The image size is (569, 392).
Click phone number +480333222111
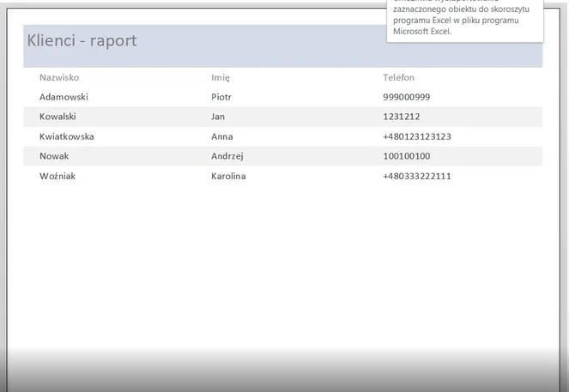pyautogui.click(x=417, y=176)
